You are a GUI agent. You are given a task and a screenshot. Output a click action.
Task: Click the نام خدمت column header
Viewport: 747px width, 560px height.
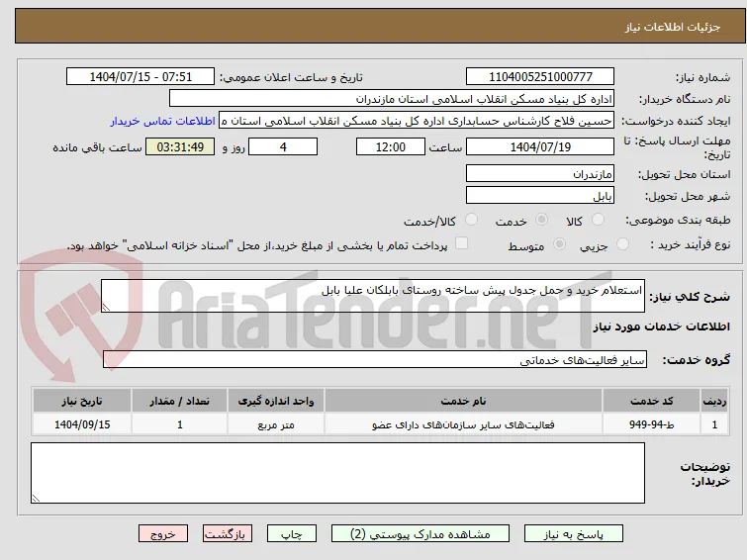click(464, 401)
